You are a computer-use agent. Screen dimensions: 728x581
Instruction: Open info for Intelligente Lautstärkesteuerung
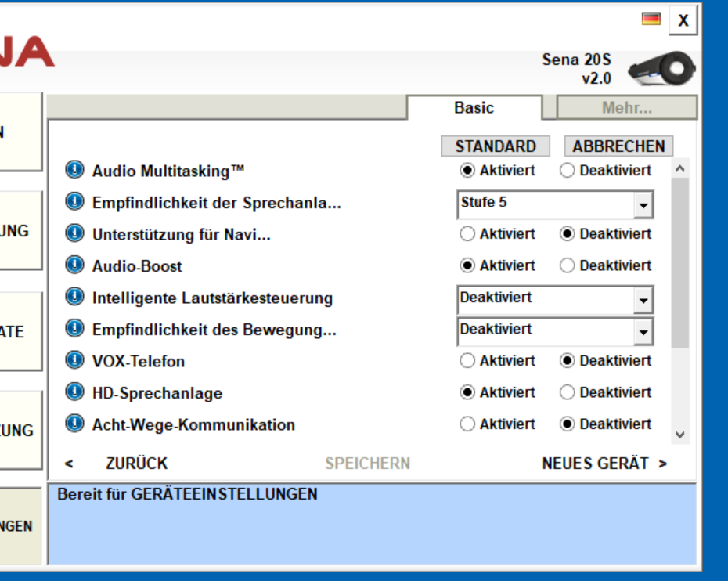tap(74, 297)
